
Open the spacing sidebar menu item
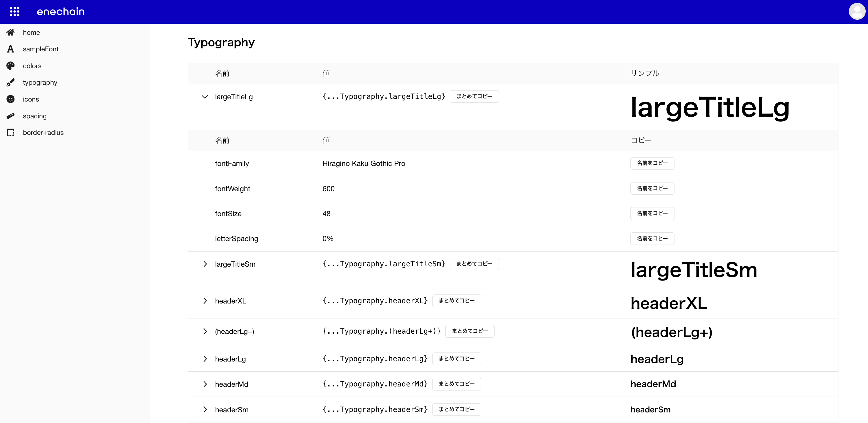(x=35, y=116)
